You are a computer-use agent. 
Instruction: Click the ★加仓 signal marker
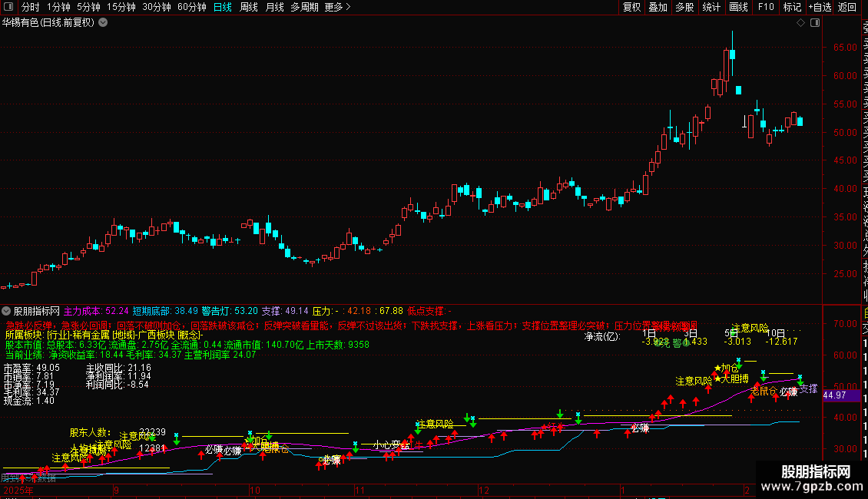tap(727, 368)
